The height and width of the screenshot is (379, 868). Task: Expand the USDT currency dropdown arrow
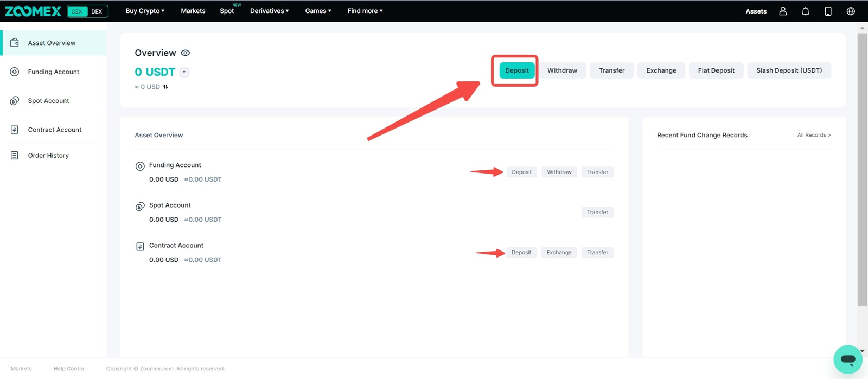tap(184, 72)
